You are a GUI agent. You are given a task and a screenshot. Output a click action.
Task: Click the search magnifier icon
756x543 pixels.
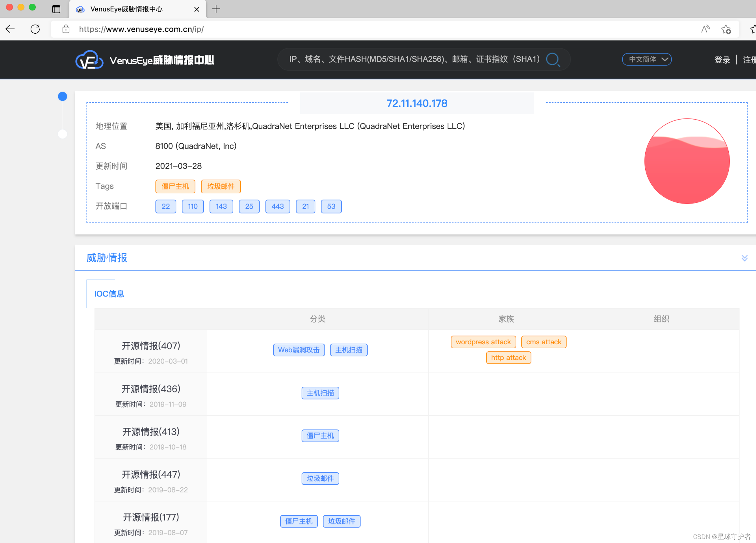(x=553, y=60)
